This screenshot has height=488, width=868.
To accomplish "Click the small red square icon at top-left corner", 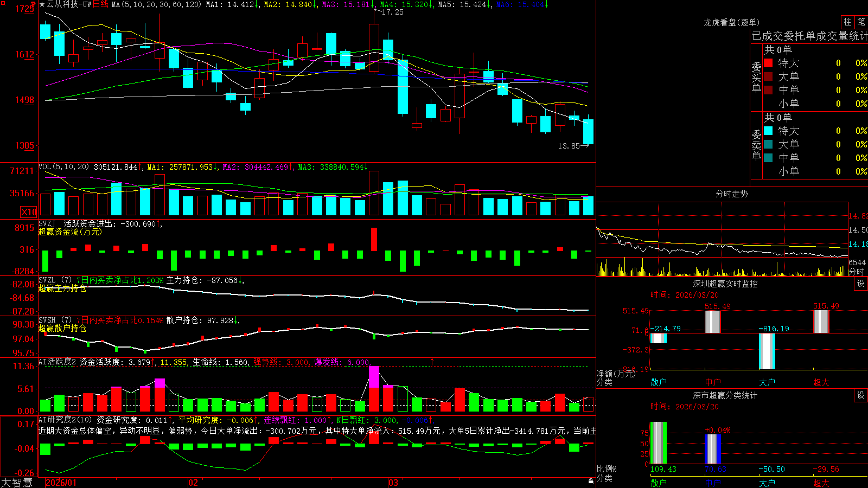I will point(3,3).
